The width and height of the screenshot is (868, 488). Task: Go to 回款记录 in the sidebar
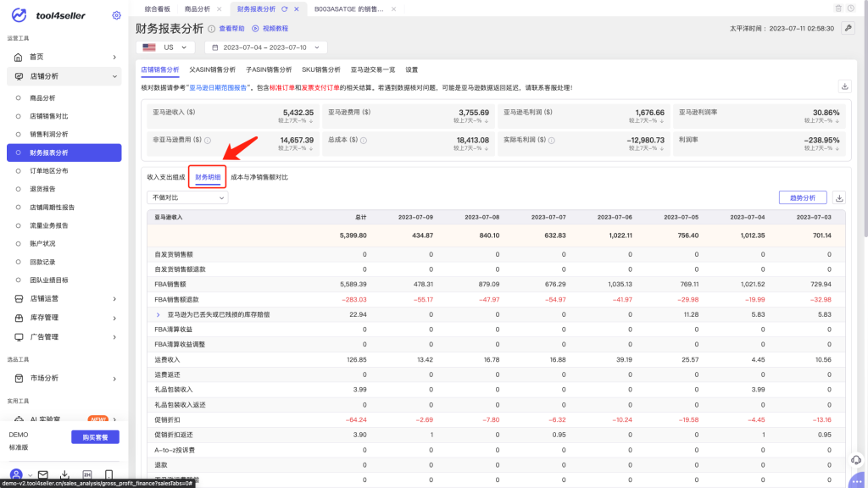tap(42, 263)
